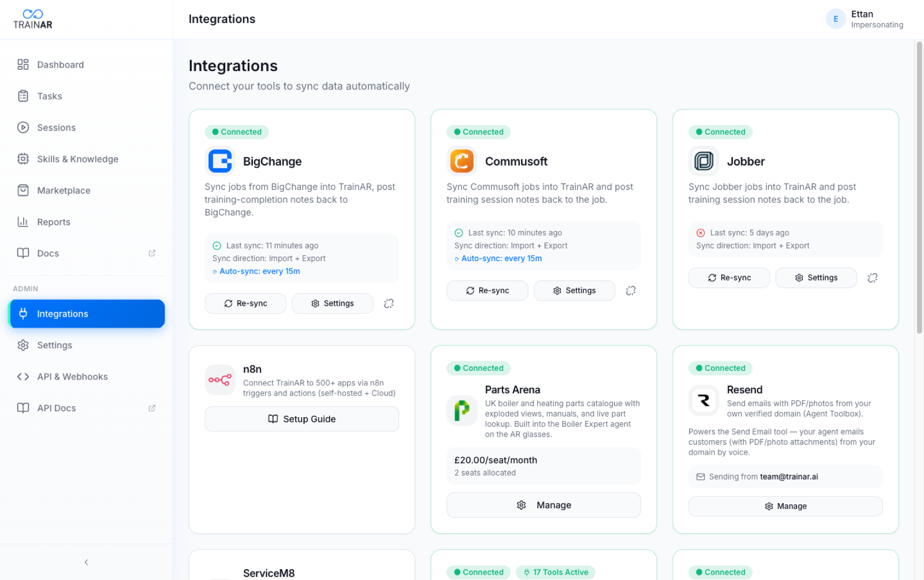924x580 pixels.
Task: Click the Commusoft logo icon
Action: click(x=462, y=161)
